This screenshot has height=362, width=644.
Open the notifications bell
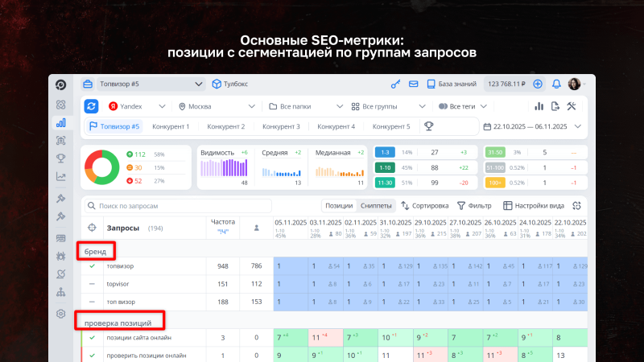(x=556, y=84)
